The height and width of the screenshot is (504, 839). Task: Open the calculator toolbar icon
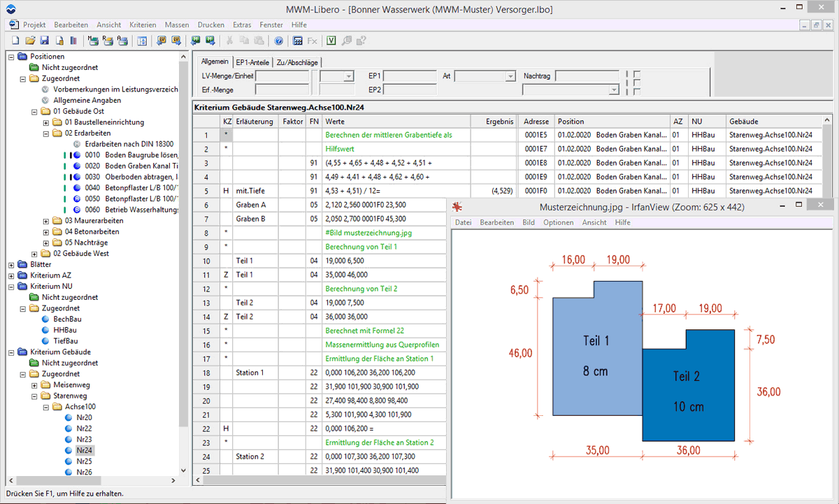[298, 41]
